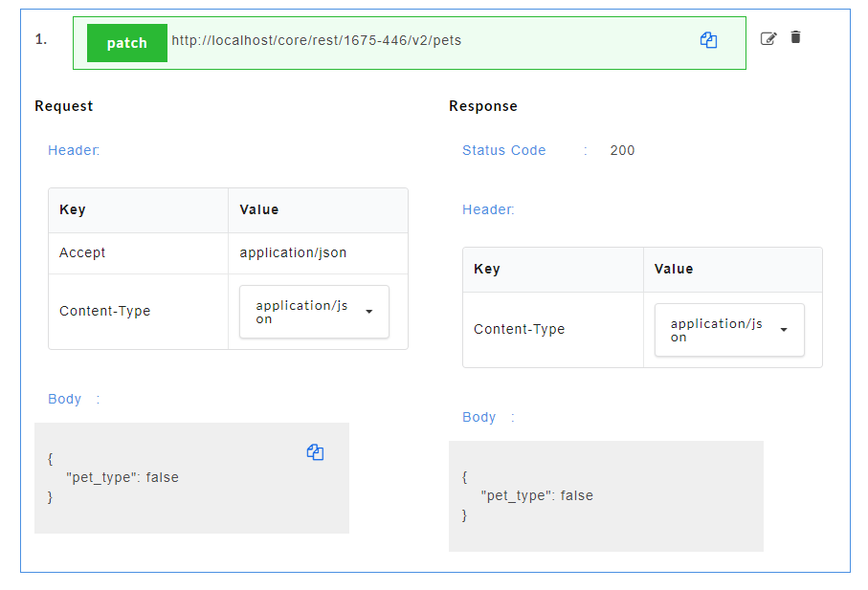Image resolution: width=868 pixels, height=590 pixels.
Task: Click the edit pencil icon for request 1
Action: click(768, 38)
